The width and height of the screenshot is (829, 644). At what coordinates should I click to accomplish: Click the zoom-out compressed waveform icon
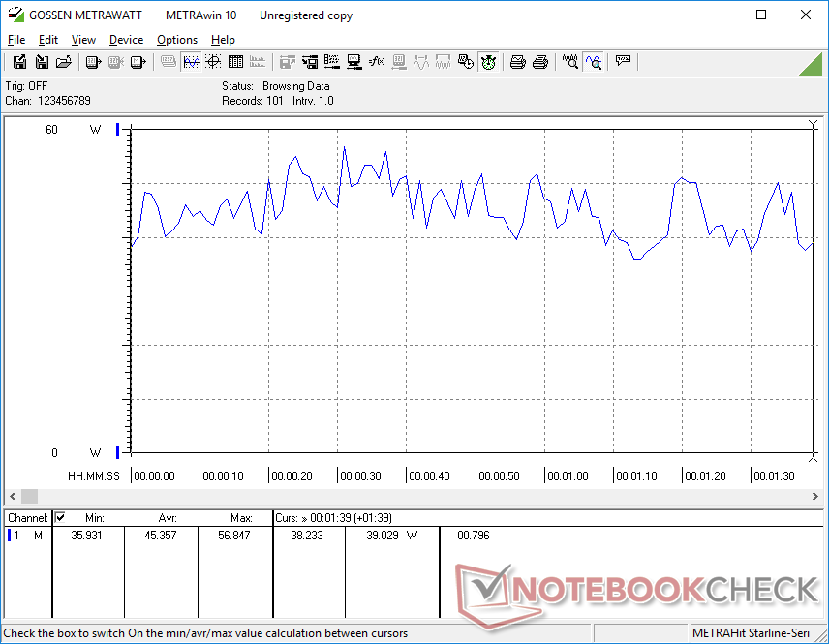click(x=569, y=62)
